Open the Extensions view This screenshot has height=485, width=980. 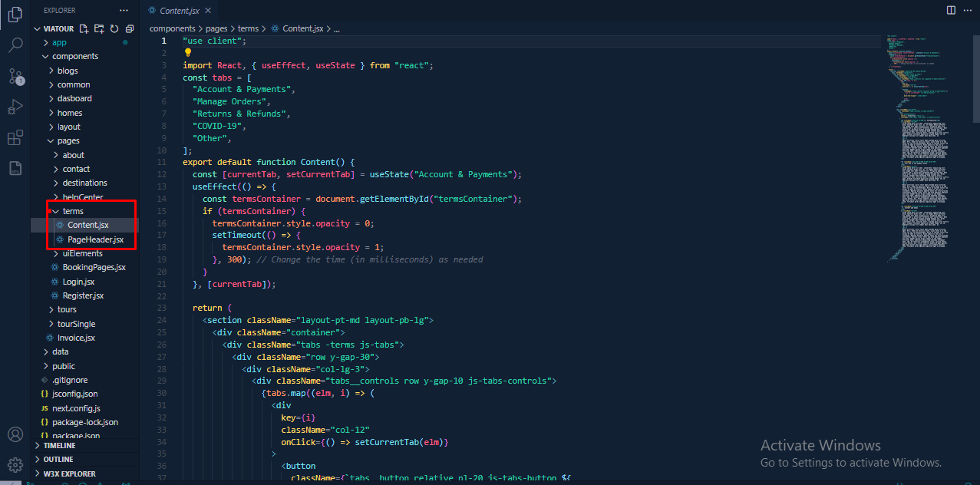click(x=15, y=137)
